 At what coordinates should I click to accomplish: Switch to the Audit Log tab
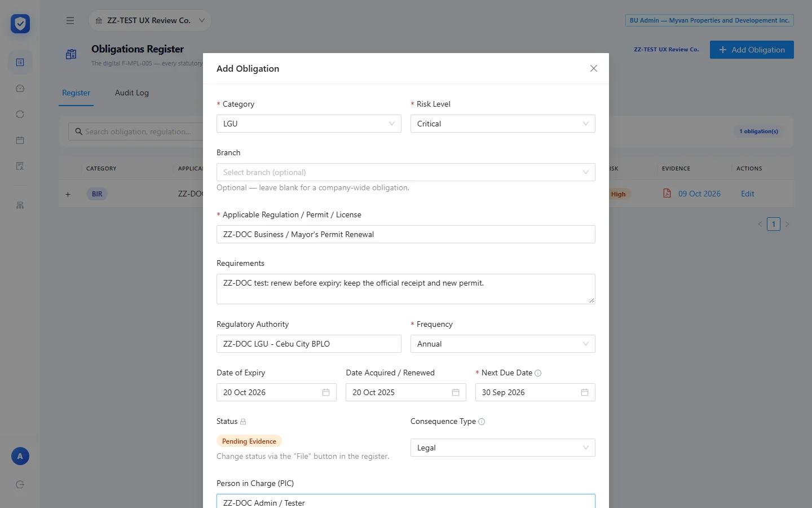[132, 93]
